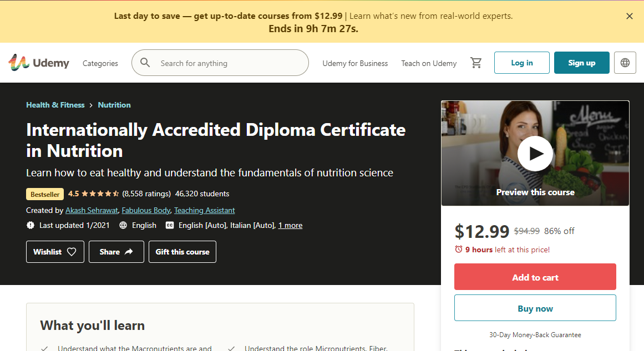Screen dimensions: 644x351
Task: Click the share arrow icon
Action: (128, 251)
